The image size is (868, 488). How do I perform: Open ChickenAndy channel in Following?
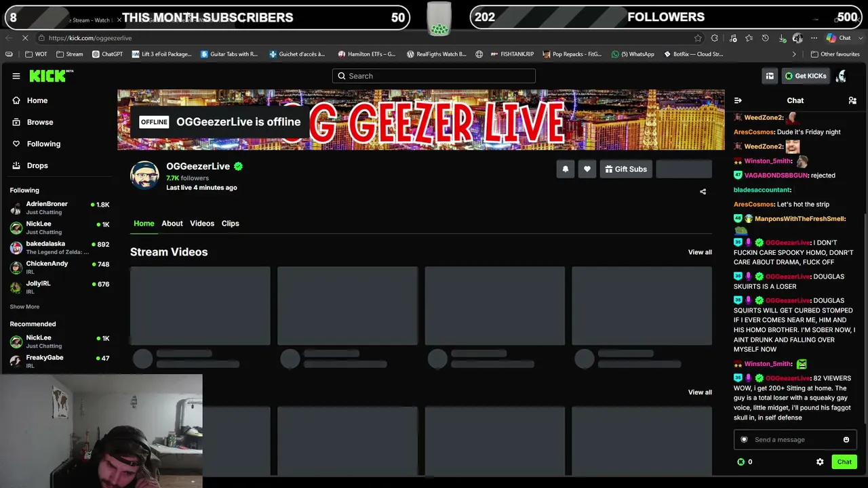tap(60, 267)
